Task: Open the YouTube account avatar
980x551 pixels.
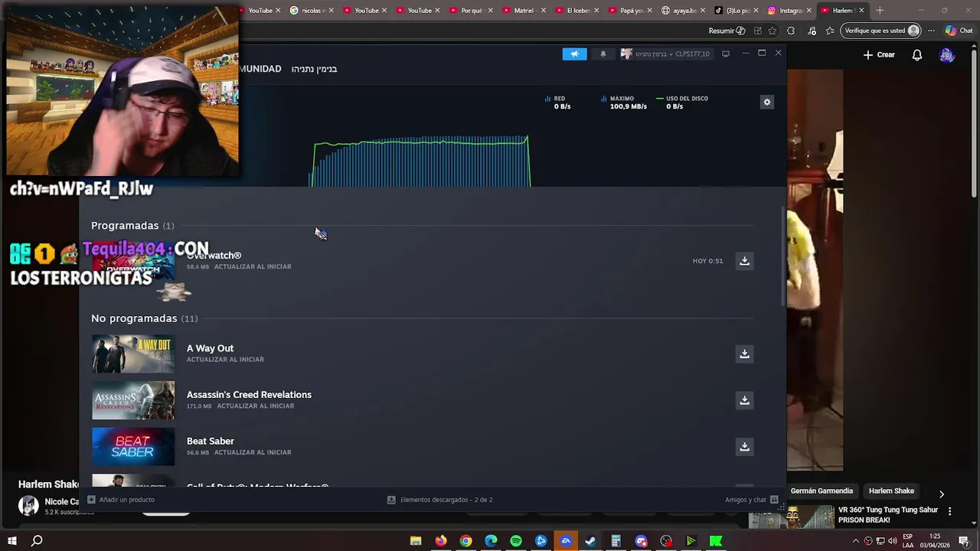Action: (x=948, y=55)
